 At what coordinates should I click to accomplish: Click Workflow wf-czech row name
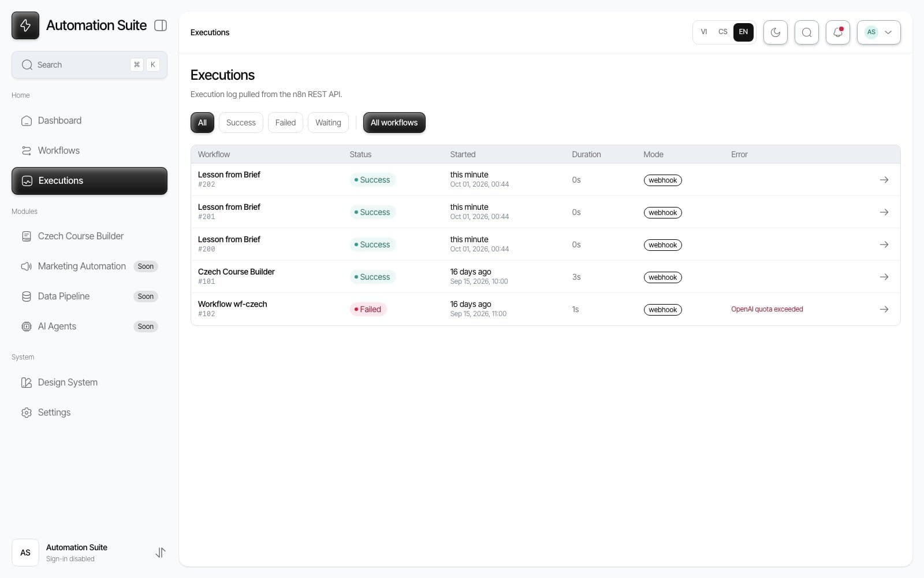point(232,304)
